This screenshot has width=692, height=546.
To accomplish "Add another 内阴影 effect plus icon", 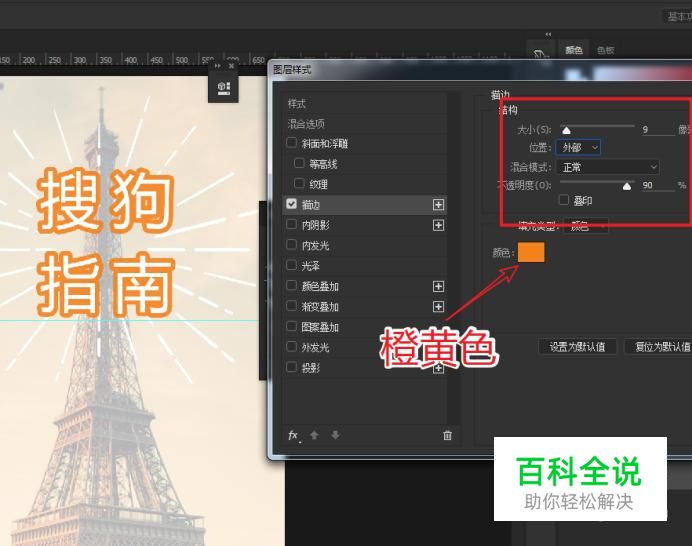I will [x=438, y=226].
